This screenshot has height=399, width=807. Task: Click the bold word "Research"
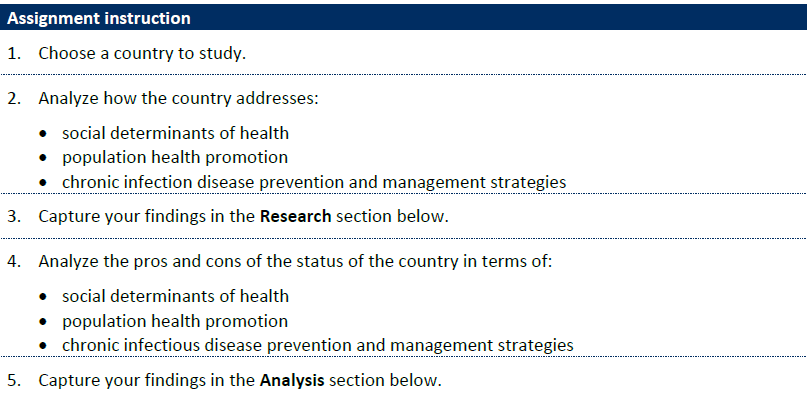coord(295,216)
